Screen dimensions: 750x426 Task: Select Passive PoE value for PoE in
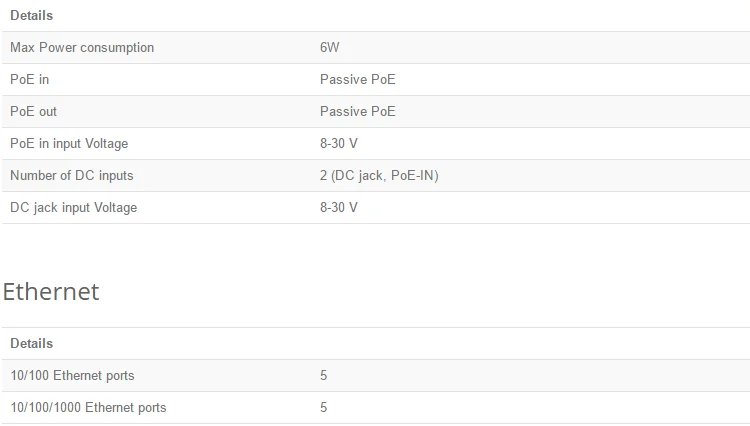point(358,79)
